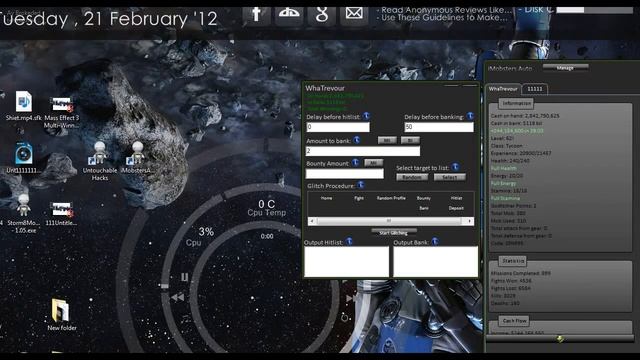
Task: Select the Hitlist procedure step
Action: point(456,198)
